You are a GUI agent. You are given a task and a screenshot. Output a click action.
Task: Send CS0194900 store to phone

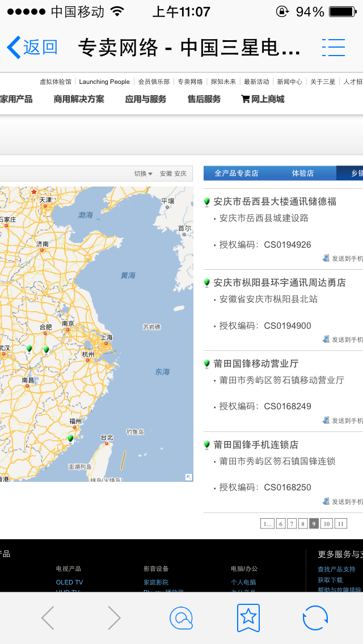pyautogui.click(x=343, y=339)
